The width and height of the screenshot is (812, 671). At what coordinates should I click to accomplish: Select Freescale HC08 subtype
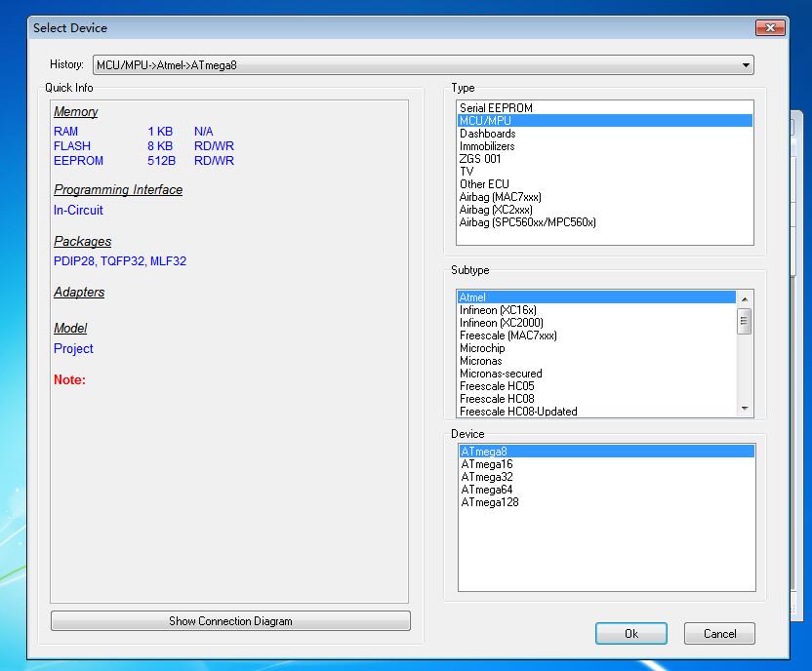coord(596,399)
